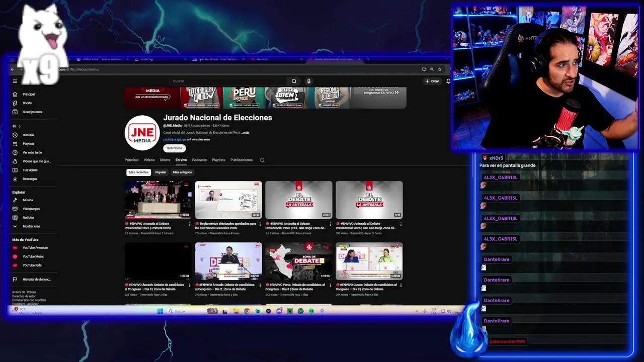Switch to Publicaciones tab
Screen dimensions: 644x362
242,160
